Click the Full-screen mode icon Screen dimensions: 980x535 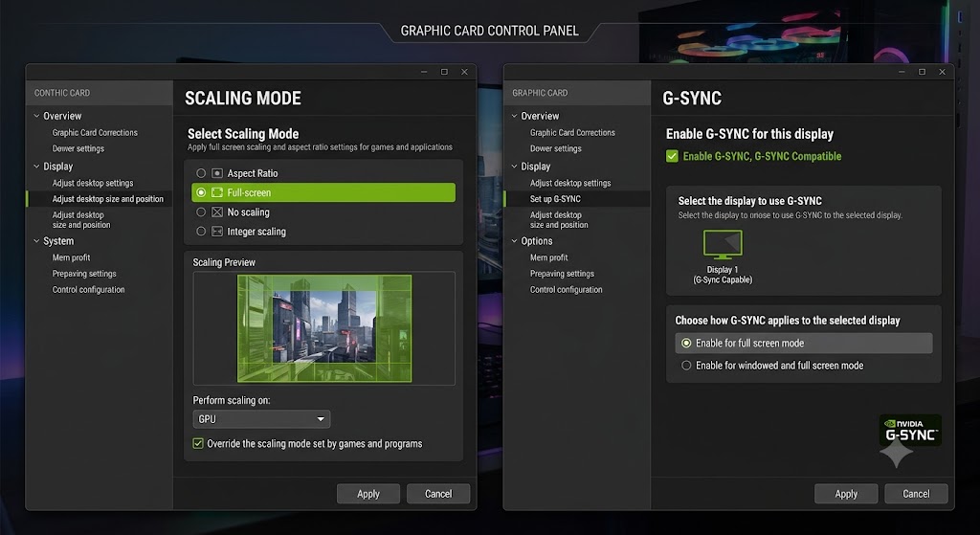click(x=217, y=192)
